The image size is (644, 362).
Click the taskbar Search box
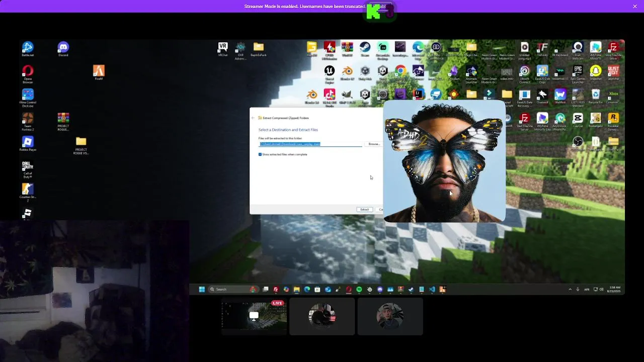coord(233,289)
